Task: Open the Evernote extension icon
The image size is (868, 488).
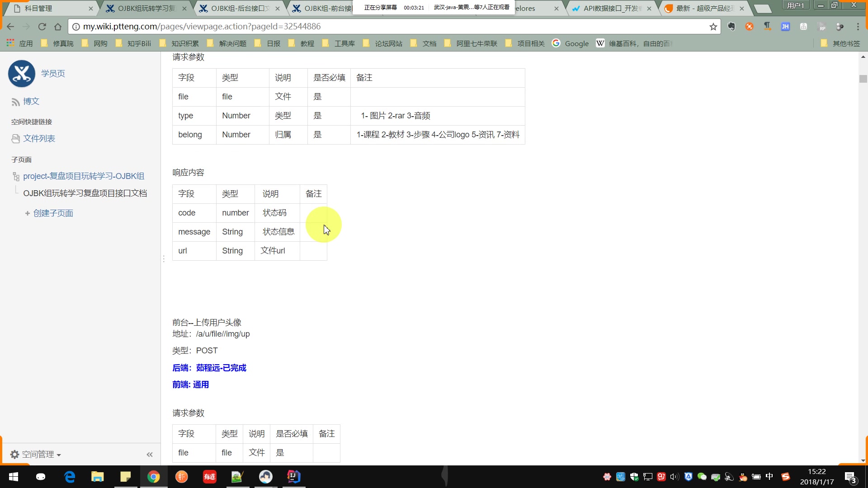Action: tap(731, 27)
